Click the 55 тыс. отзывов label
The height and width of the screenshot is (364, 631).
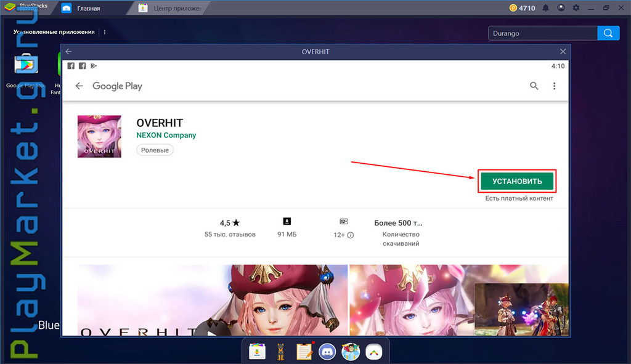coord(230,235)
